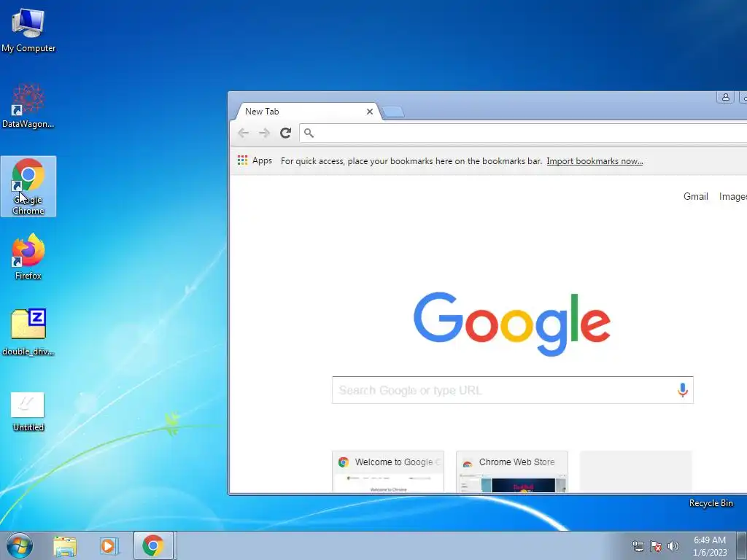This screenshot has height=560, width=747.
Task: Open the Chrome profile person button
Action: (726, 97)
